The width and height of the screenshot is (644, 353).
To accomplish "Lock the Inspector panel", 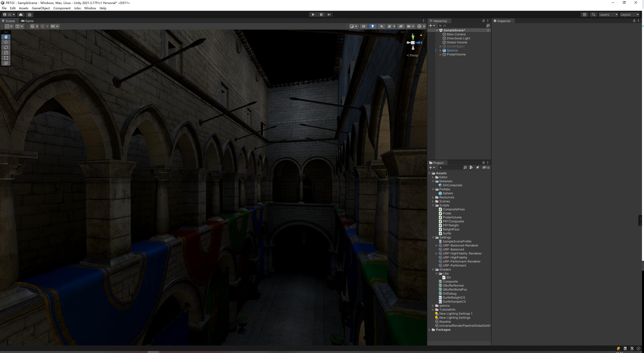I will click(x=634, y=21).
